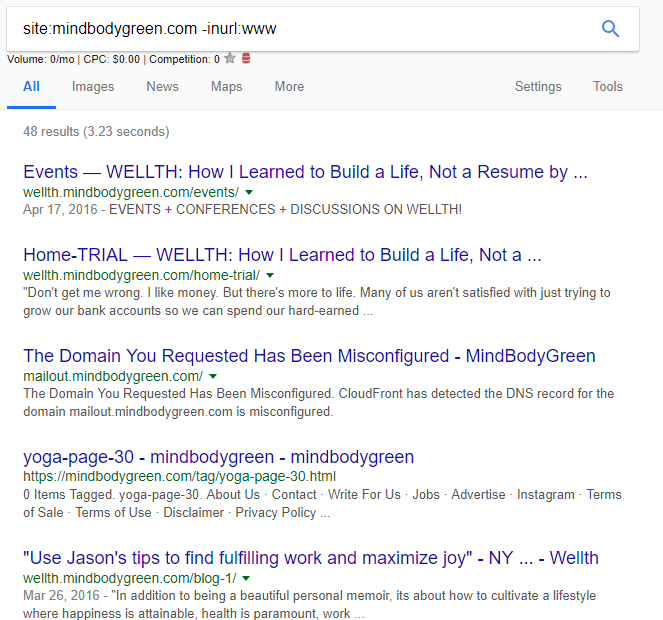This screenshot has width=663, height=620.
Task: Open cached options arrow for wellth.mindbodygreen.com/blog-1/
Action: click(246, 578)
